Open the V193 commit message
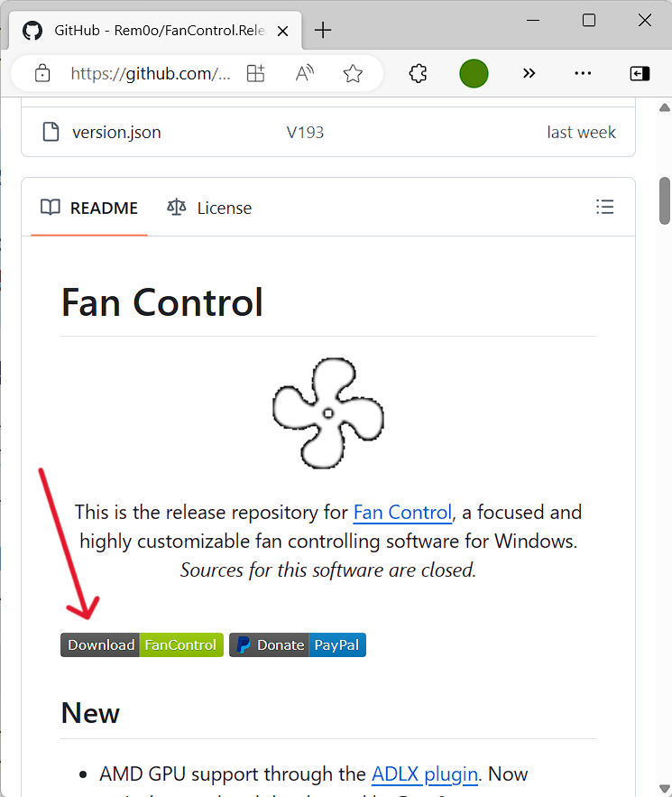The width and height of the screenshot is (672, 797). point(305,132)
